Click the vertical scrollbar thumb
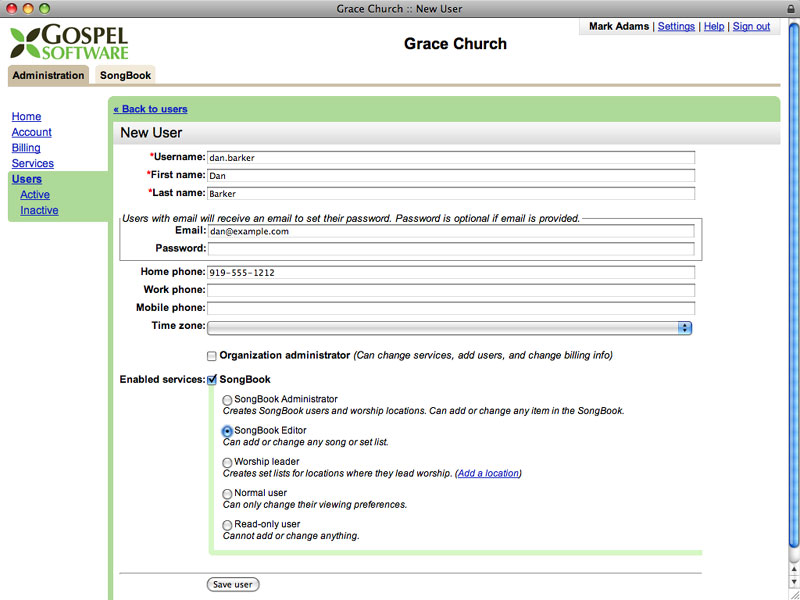Screen dimensions: 800x600 [794, 286]
